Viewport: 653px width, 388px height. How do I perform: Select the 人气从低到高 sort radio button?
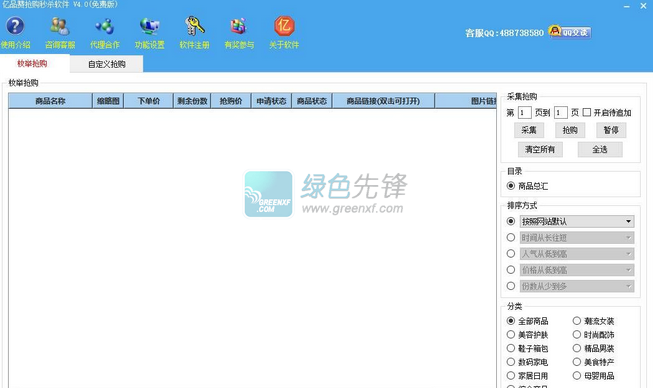coord(511,254)
